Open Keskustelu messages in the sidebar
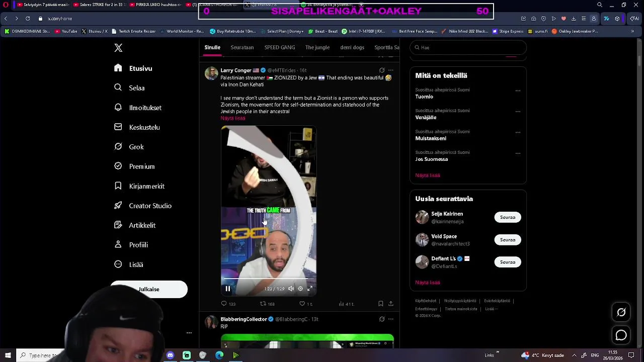Image resolution: width=644 pixels, height=362 pixels. tap(137, 127)
